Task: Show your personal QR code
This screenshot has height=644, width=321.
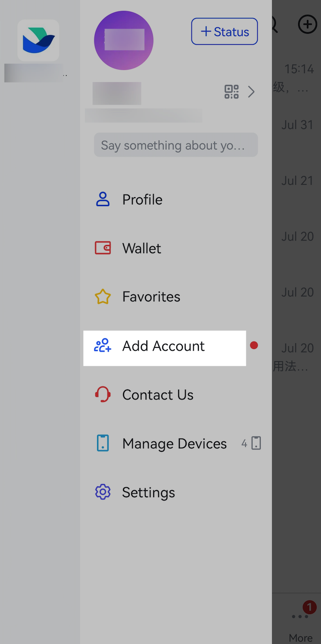Action: click(231, 92)
